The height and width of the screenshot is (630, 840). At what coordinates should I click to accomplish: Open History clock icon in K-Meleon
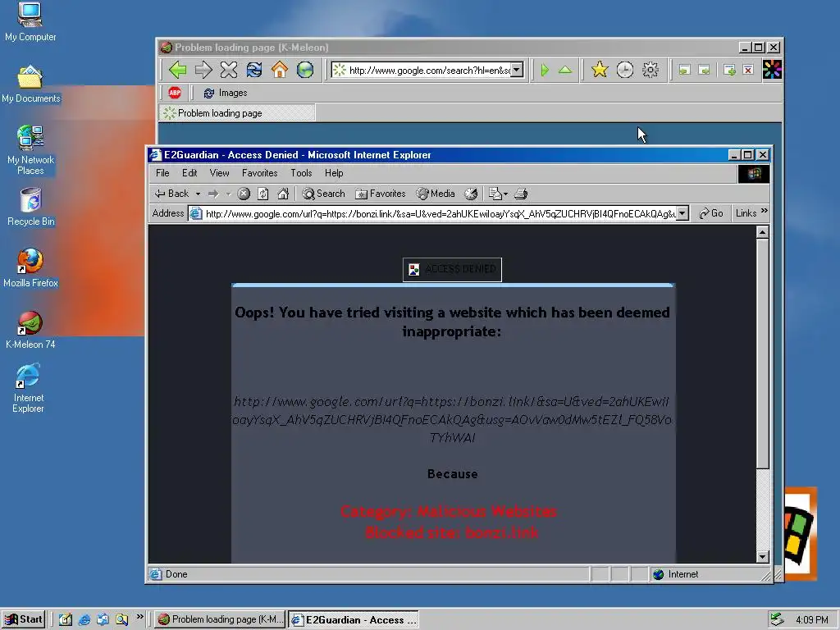point(624,70)
